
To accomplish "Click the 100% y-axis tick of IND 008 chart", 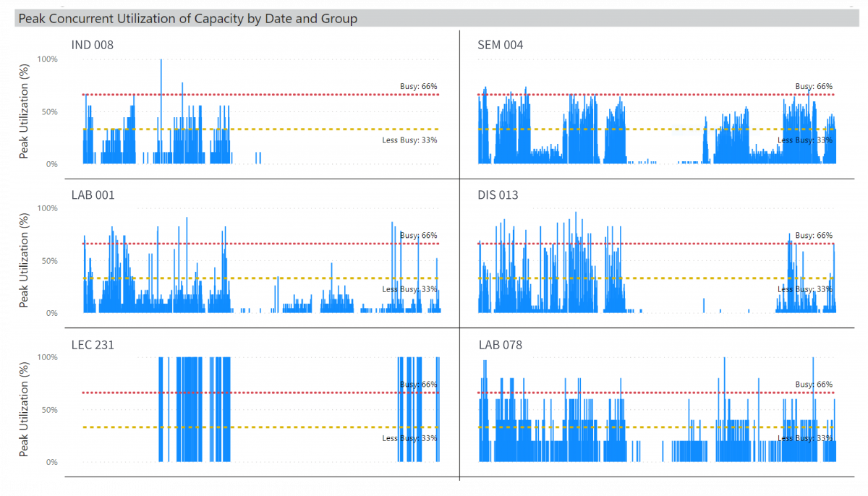I will click(48, 59).
